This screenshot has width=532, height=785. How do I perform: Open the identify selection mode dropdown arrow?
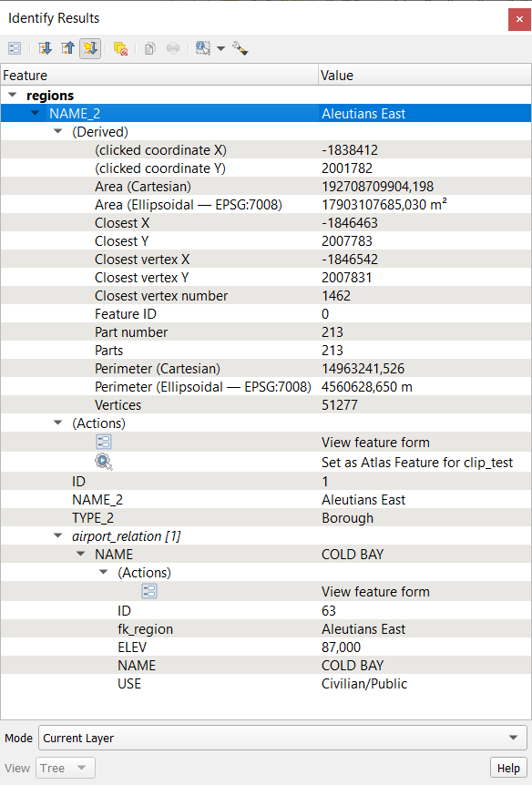(221, 48)
